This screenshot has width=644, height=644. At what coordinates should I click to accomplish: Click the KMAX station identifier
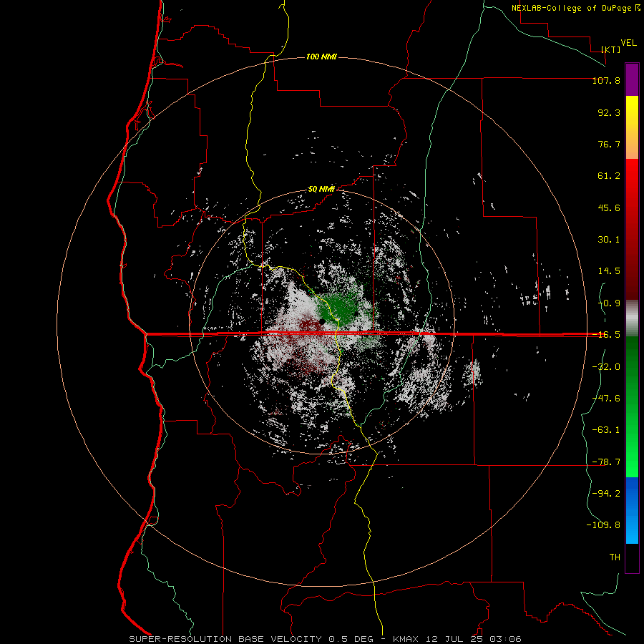coord(406,639)
